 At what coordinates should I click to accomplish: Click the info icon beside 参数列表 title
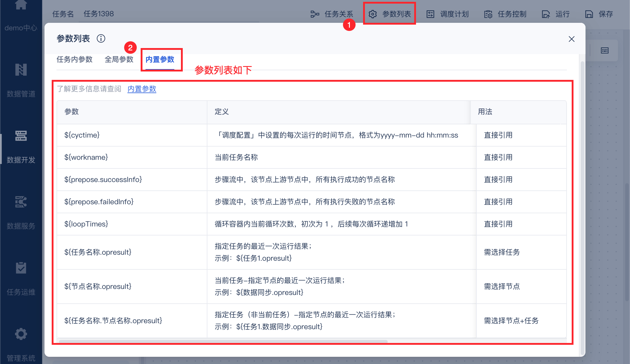[x=101, y=38]
